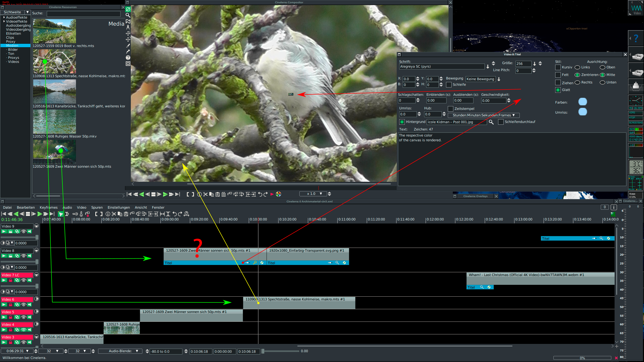Select the I-beam cut-and-paste editing mode icon
644x362 pixels.
click(x=67, y=214)
